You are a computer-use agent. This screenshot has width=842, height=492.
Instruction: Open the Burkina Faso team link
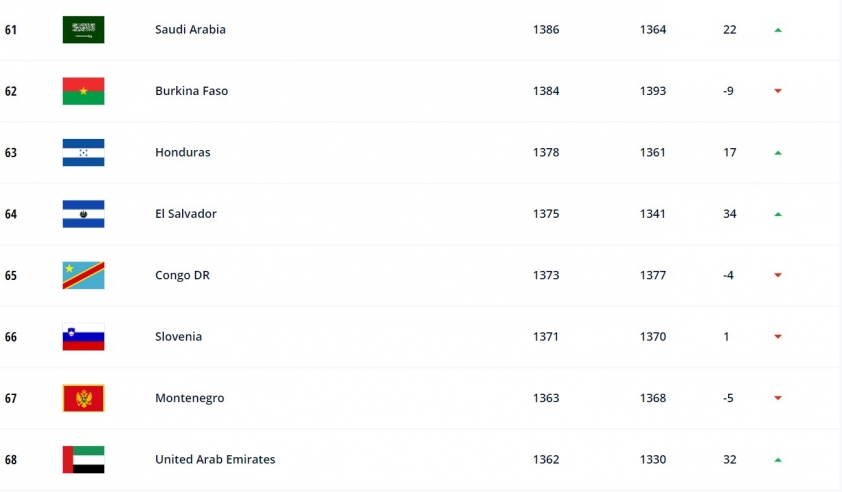pos(191,91)
